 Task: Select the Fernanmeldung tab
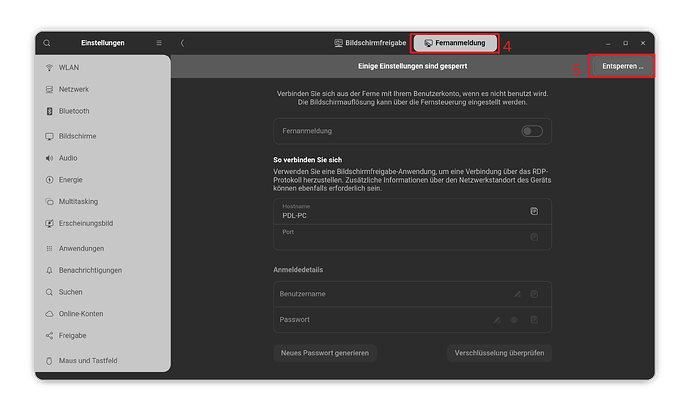coord(455,43)
